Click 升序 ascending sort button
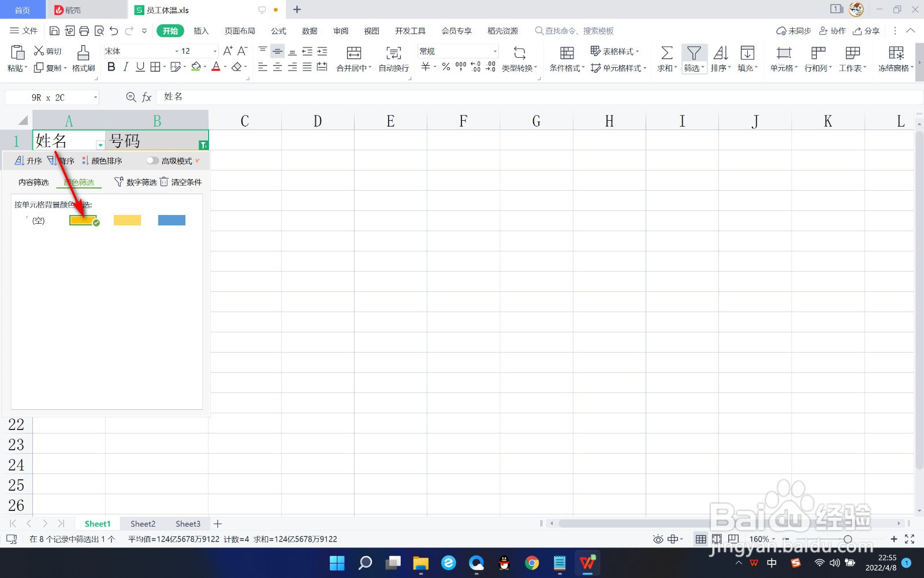The image size is (924, 578). 28,161
